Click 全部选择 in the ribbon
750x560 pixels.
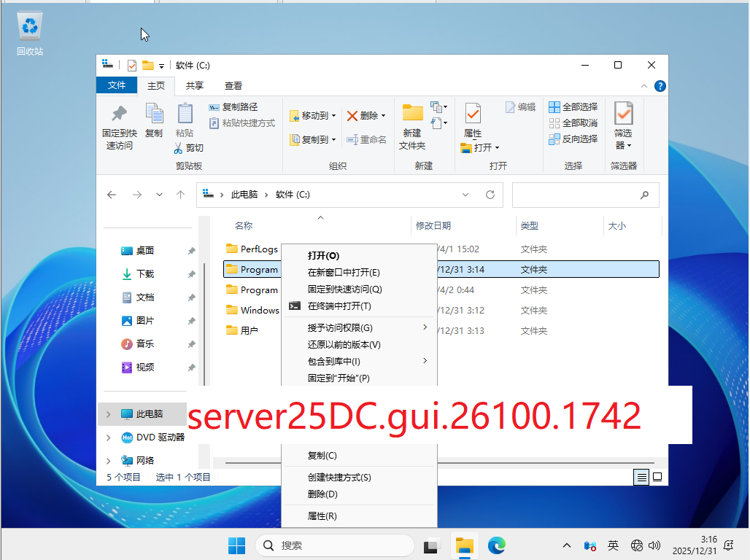[x=573, y=107]
